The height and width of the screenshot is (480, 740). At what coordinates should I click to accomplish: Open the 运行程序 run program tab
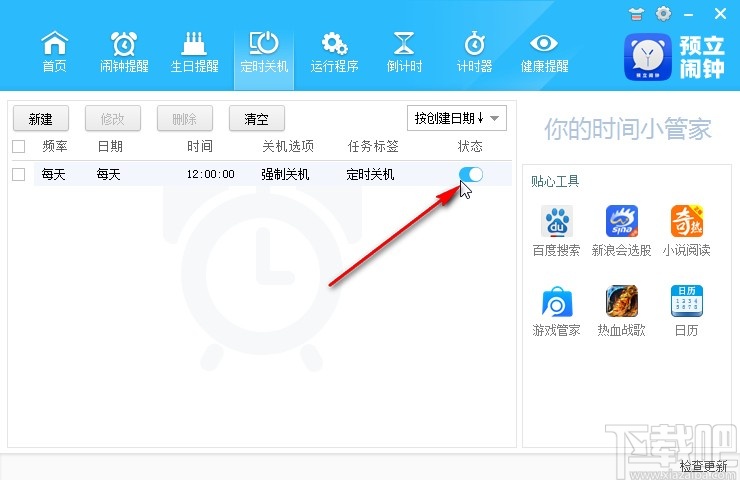(x=334, y=52)
